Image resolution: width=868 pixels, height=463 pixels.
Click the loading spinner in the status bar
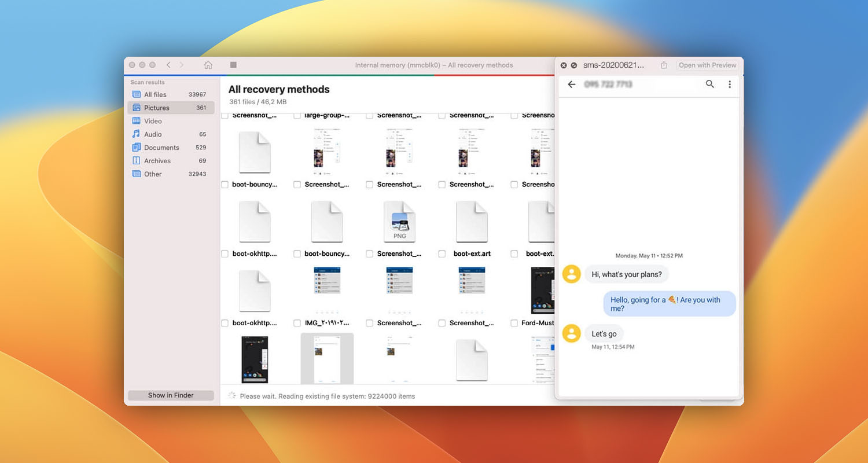[232, 396]
